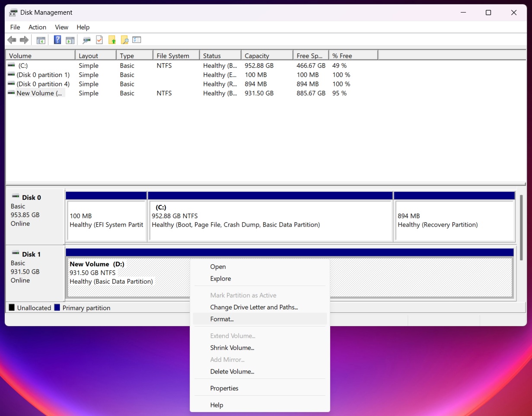Click Show/Hide Action Pane toolbar icon

tap(70, 40)
